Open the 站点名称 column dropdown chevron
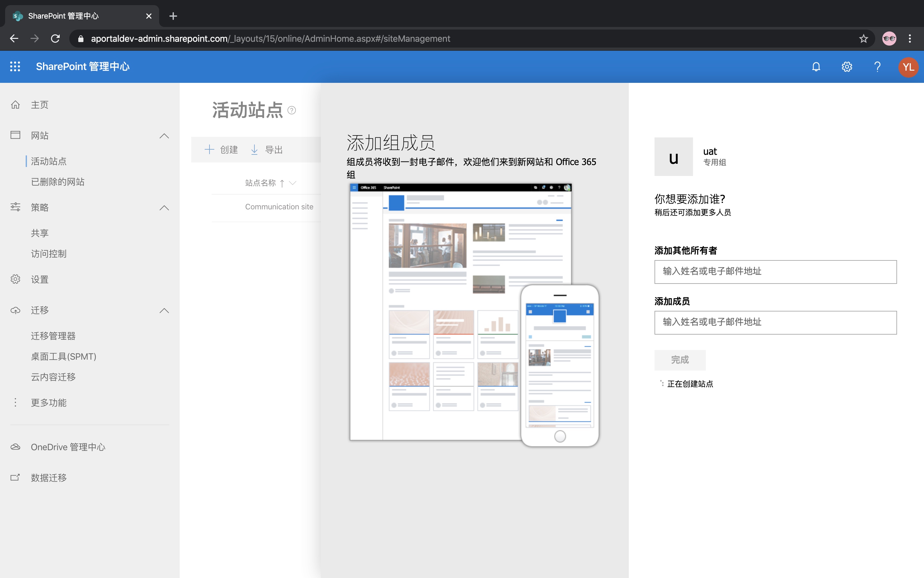924x578 pixels. [293, 183]
